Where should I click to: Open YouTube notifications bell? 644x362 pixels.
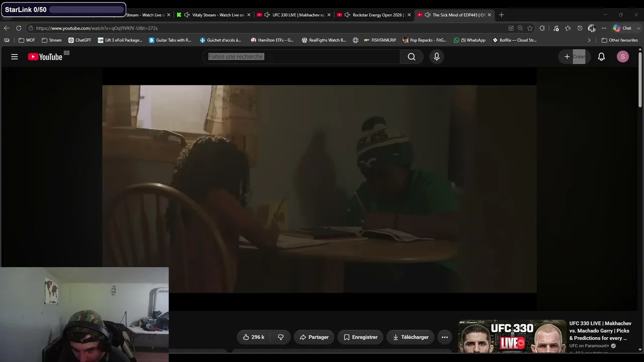(601, 57)
